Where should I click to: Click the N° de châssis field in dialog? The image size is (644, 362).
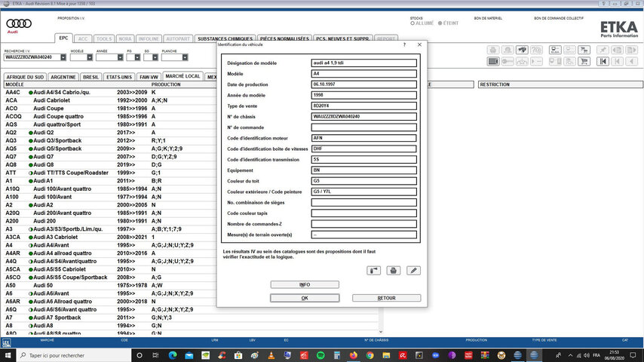click(364, 117)
